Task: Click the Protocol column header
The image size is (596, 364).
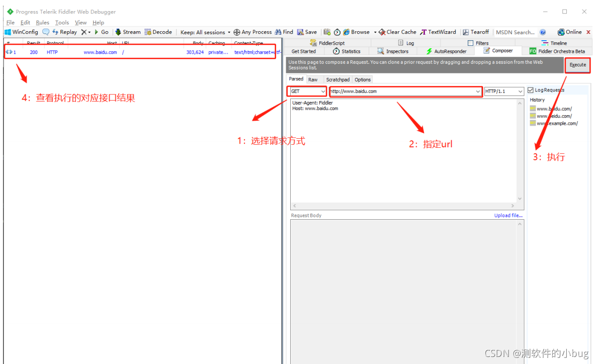Action: coord(55,43)
